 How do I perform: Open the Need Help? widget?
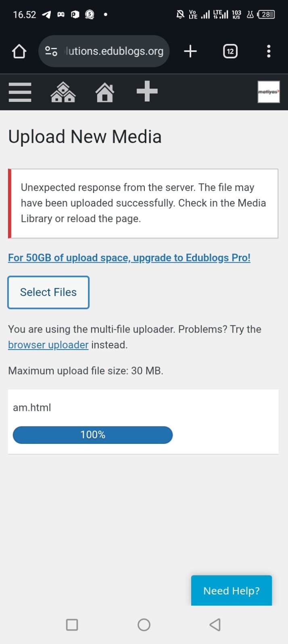tap(232, 590)
